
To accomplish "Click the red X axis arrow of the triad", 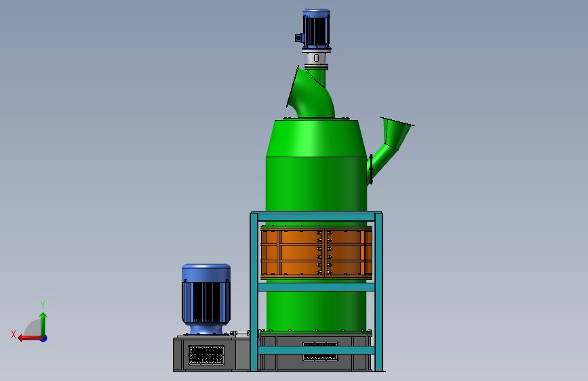I will click(x=30, y=338).
